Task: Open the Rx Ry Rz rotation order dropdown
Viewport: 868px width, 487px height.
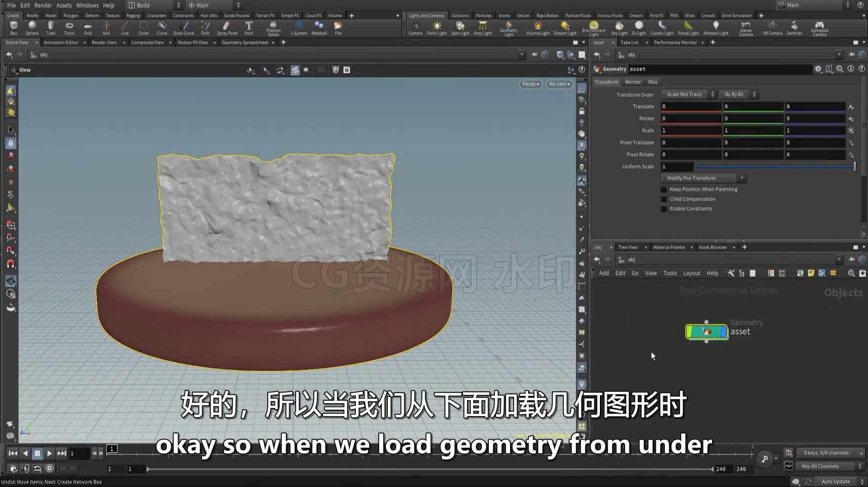Action: (x=738, y=94)
